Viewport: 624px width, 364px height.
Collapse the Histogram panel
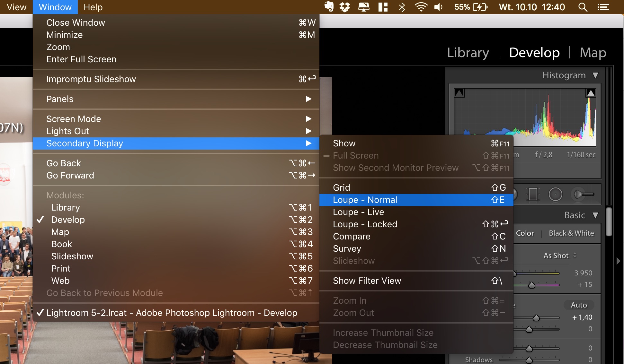(595, 75)
